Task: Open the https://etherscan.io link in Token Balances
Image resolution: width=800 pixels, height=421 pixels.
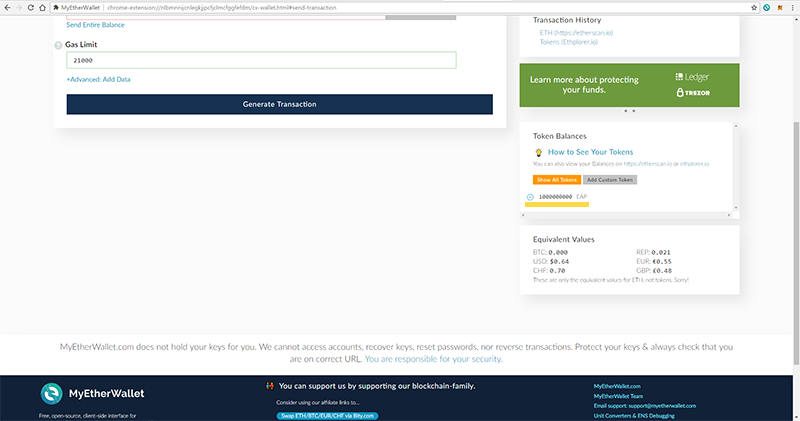Action: [x=647, y=164]
